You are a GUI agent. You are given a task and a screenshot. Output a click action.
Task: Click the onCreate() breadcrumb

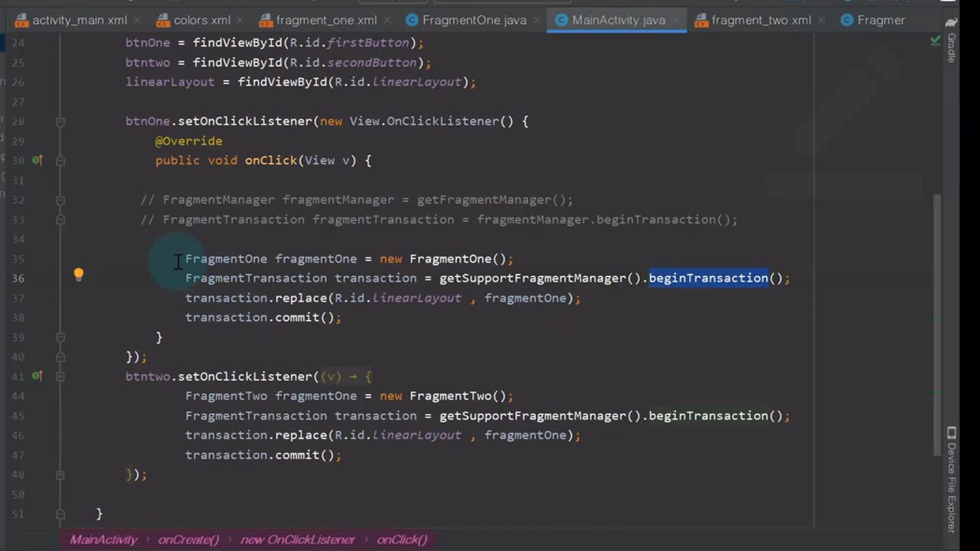pyautogui.click(x=188, y=540)
